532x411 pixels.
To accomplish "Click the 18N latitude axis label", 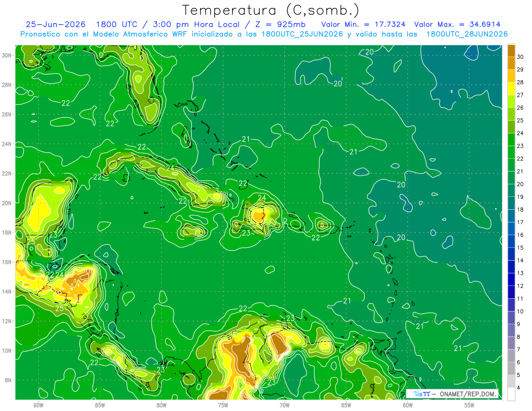I will pos(8,232).
